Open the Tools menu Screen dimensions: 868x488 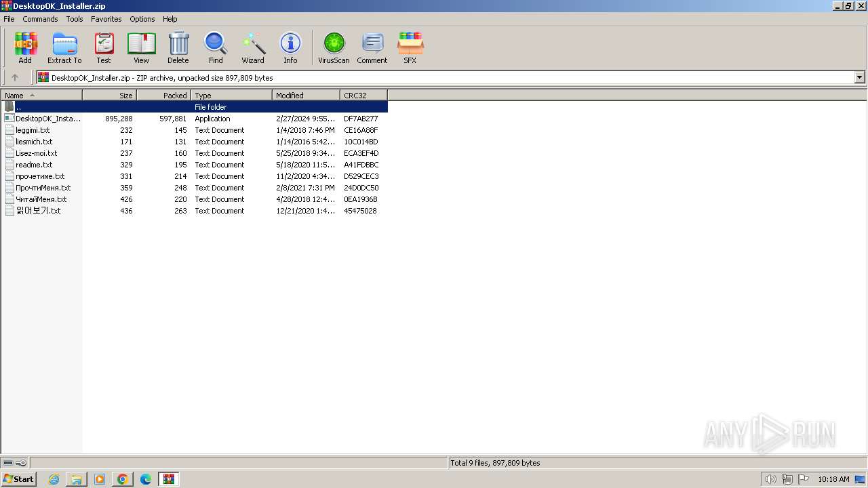(x=75, y=19)
